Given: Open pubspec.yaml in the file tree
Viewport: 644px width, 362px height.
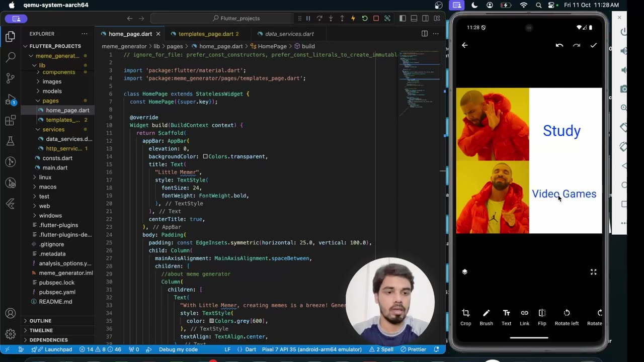Looking at the screenshot, I should (57, 292).
